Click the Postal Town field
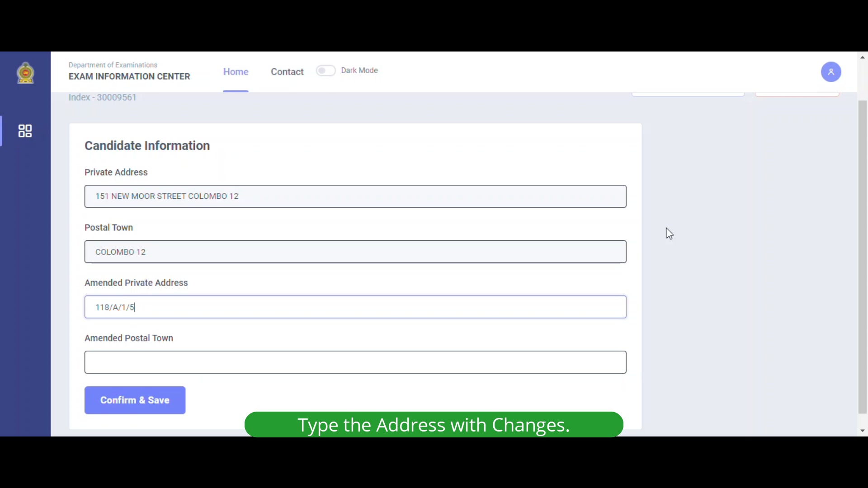 coord(355,252)
